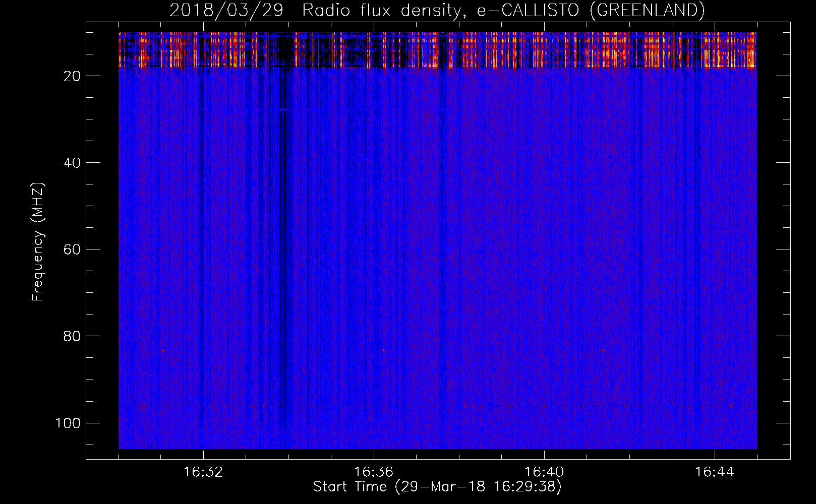Screen dimensions: 816x504
Task: Click the time tick label "16:40"
Action: 544,472
